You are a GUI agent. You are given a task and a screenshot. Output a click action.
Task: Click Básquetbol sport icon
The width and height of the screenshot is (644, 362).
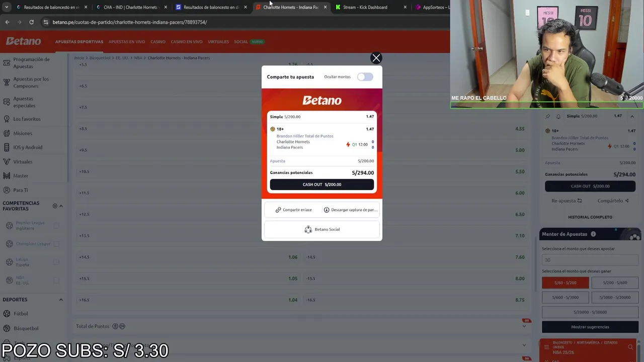pos(7,328)
